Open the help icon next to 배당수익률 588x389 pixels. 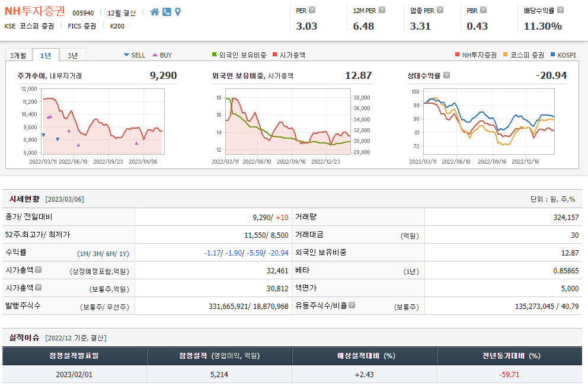(560, 10)
